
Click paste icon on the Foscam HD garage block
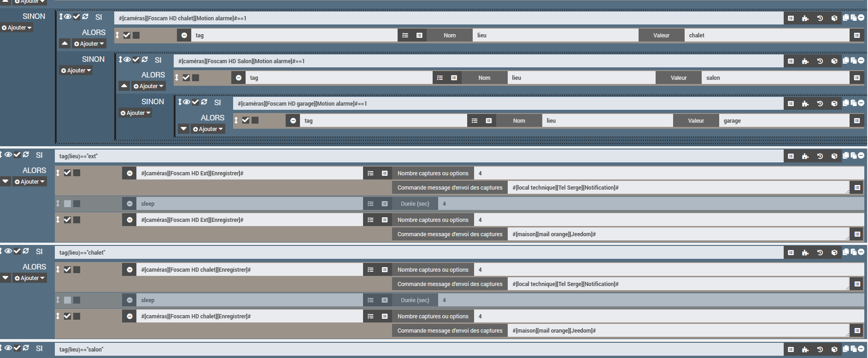[854, 103]
